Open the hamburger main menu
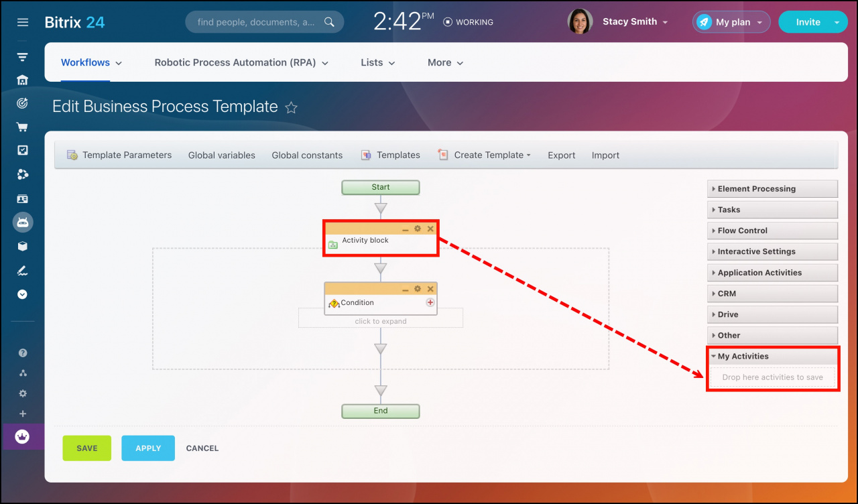 (x=22, y=22)
